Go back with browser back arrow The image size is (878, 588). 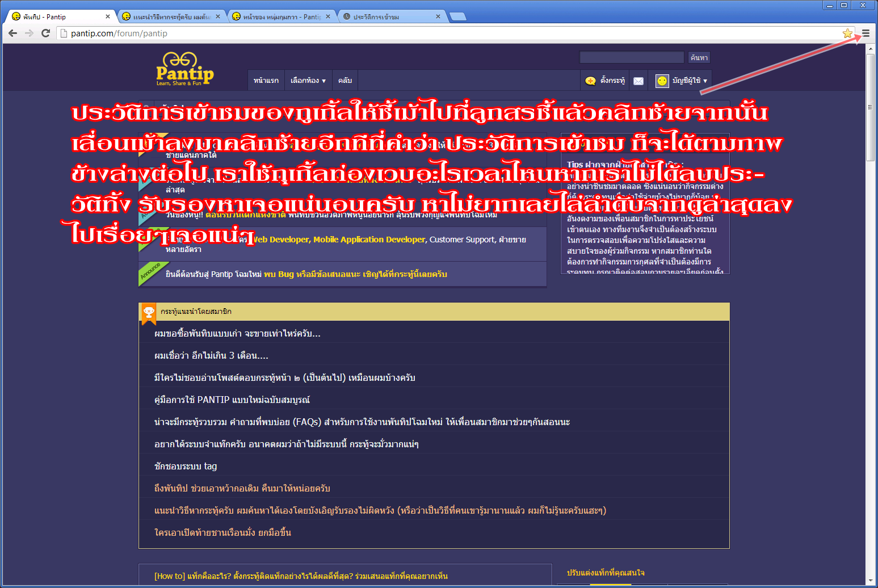point(13,33)
